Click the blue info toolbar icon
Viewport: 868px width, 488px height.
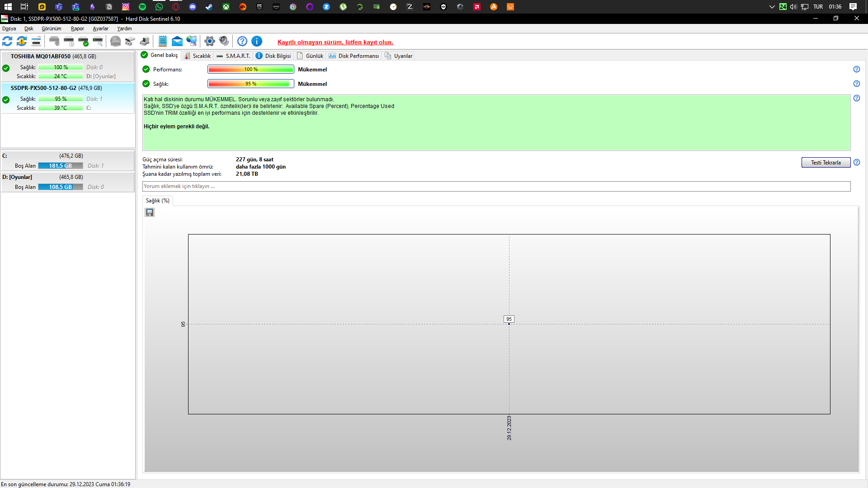click(257, 41)
